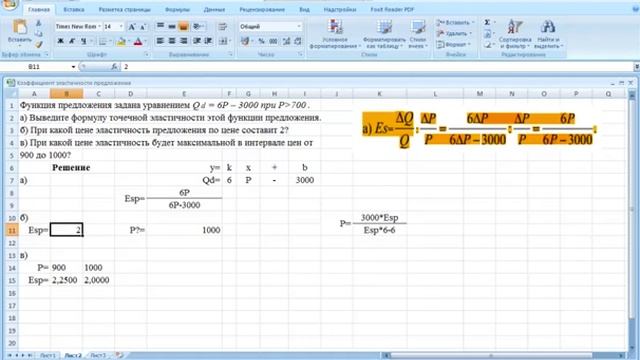Screen dimensions: 640x360
Task: Apply comma style with the 000 icon
Action: click(273, 41)
